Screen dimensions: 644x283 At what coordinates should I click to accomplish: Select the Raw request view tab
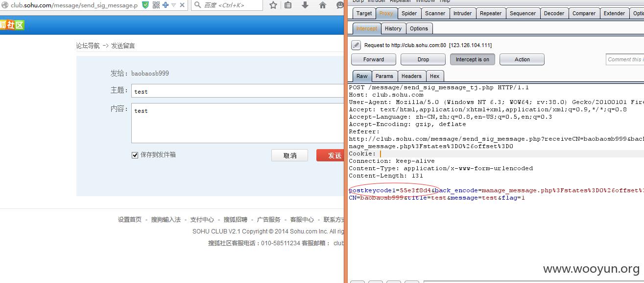[x=362, y=76]
